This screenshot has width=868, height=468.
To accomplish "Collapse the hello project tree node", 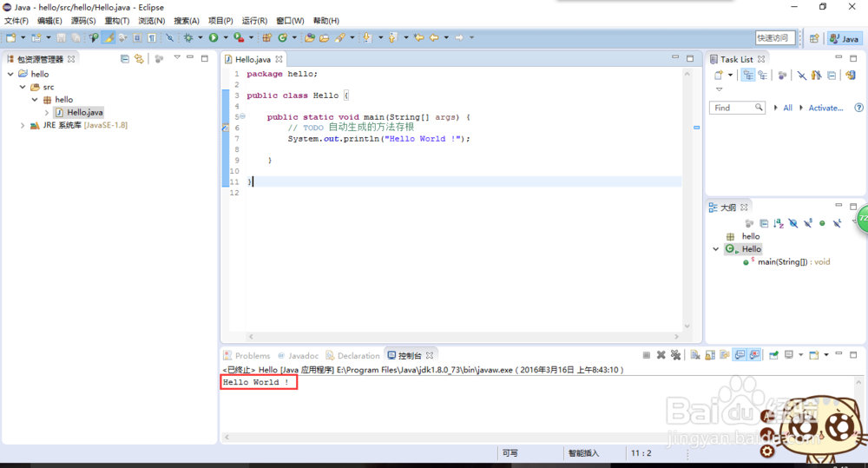I will (x=10, y=74).
